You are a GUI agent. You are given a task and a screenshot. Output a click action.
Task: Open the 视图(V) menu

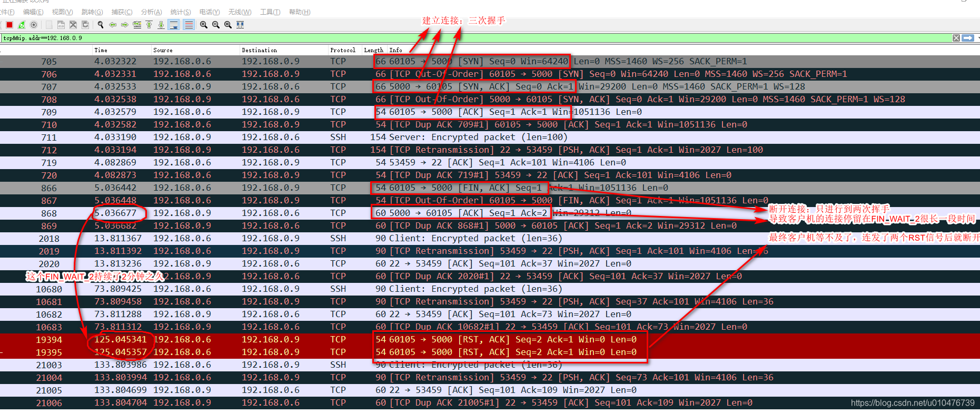tap(62, 12)
